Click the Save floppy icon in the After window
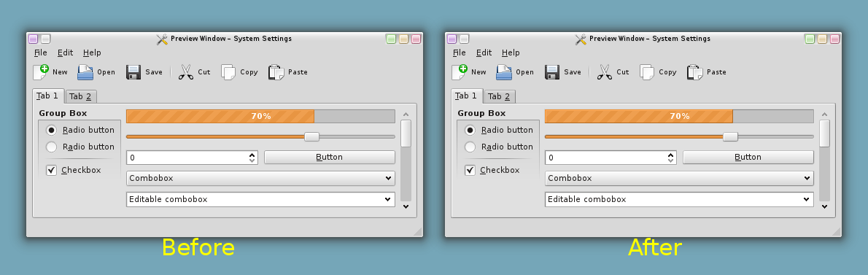The width and height of the screenshot is (868, 275). tap(552, 72)
